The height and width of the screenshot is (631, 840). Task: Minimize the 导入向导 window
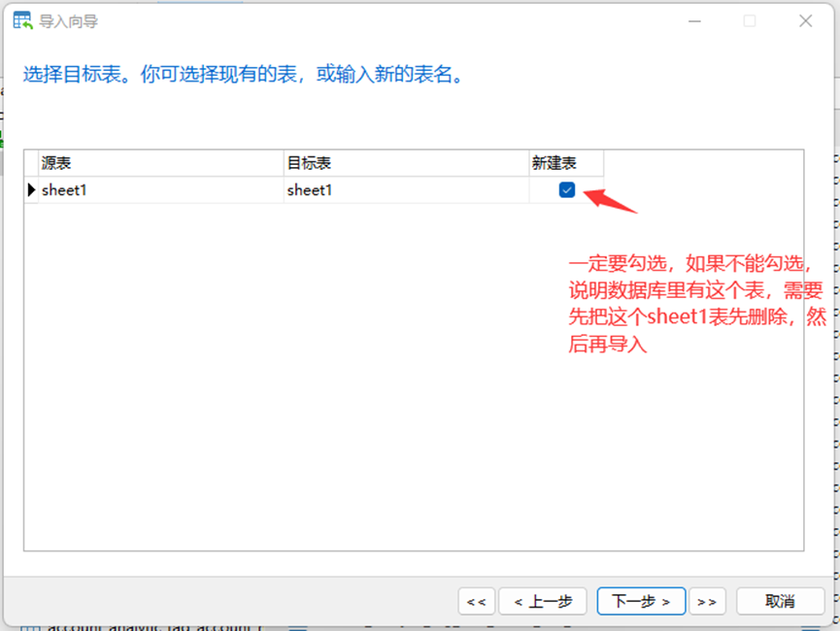[693, 21]
